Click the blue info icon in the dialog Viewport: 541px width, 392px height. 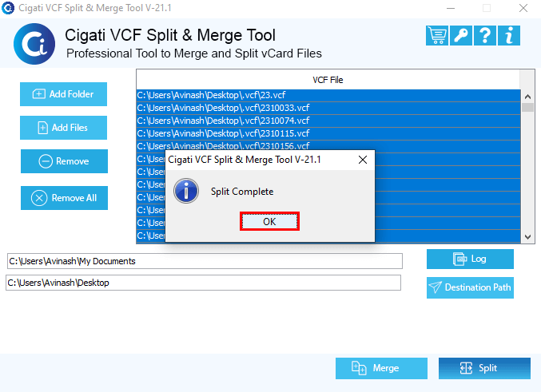(x=186, y=191)
